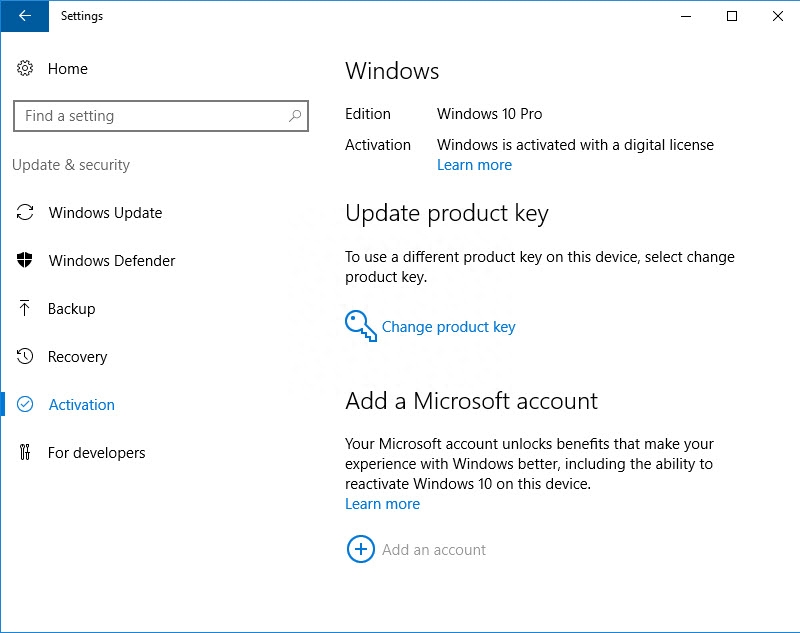Image resolution: width=800 pixels, height=633 pixels.
Task: Click the back arrow
Action: coord(22,16)
